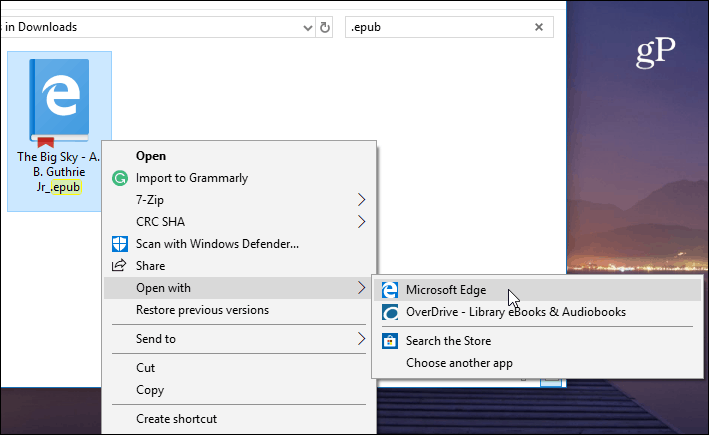Open the file with Microsoft Edge
The image size is (709, 435).
pos(538,290)
